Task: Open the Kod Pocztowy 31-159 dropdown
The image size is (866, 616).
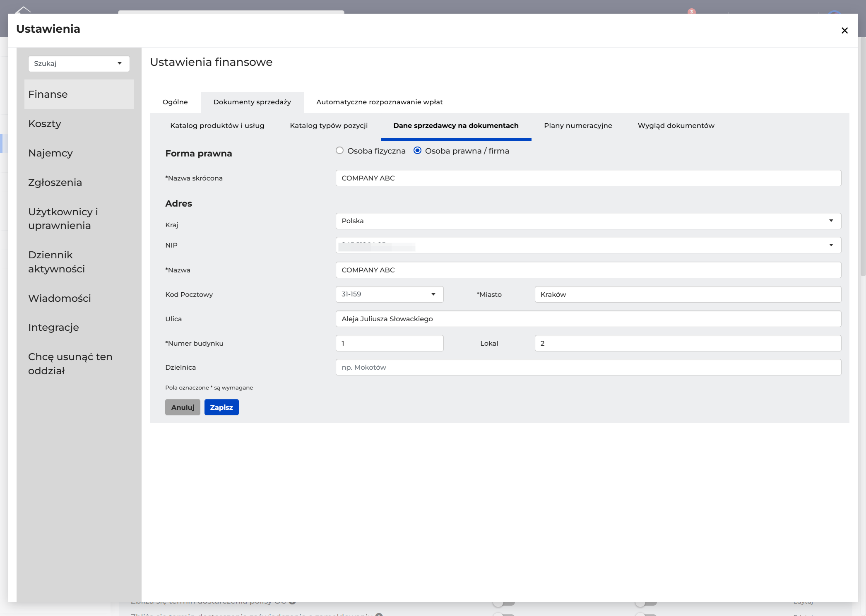Action: tap(390, 294)
